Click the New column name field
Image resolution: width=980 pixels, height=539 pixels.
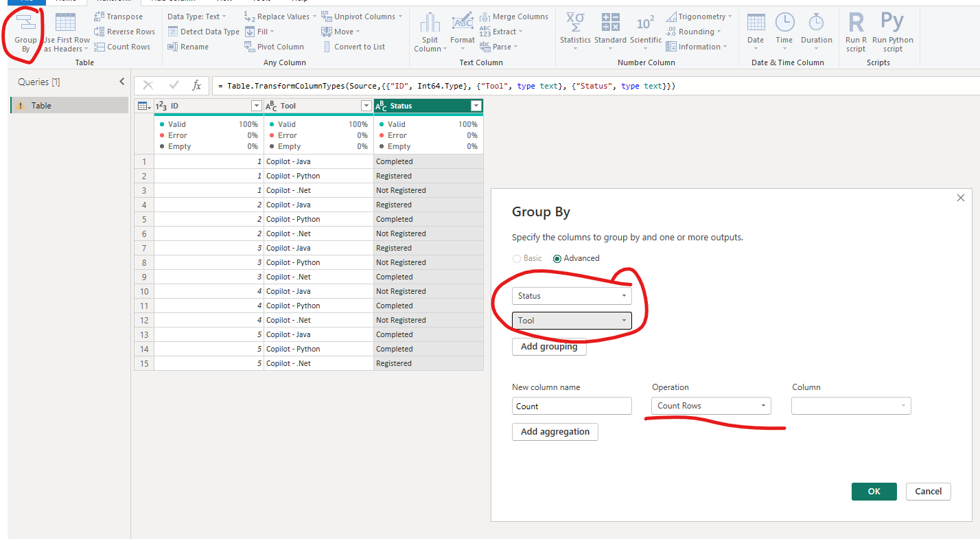coord(572,406)
